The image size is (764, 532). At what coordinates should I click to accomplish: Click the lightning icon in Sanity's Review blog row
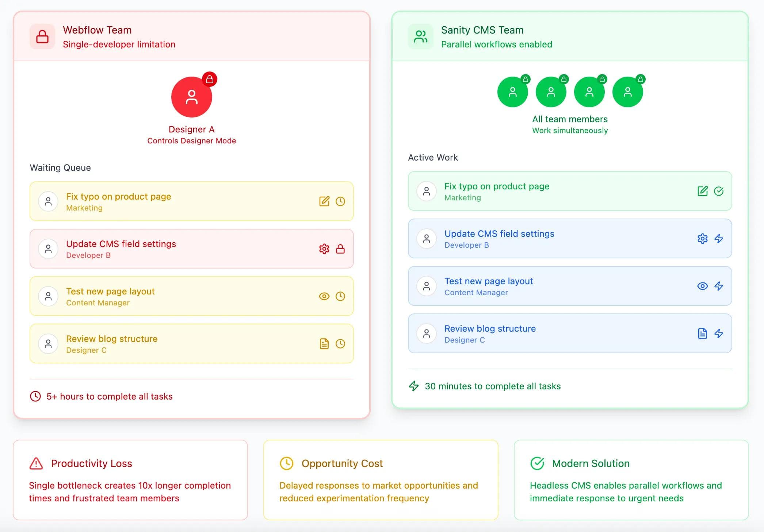[x=718, y=334]
